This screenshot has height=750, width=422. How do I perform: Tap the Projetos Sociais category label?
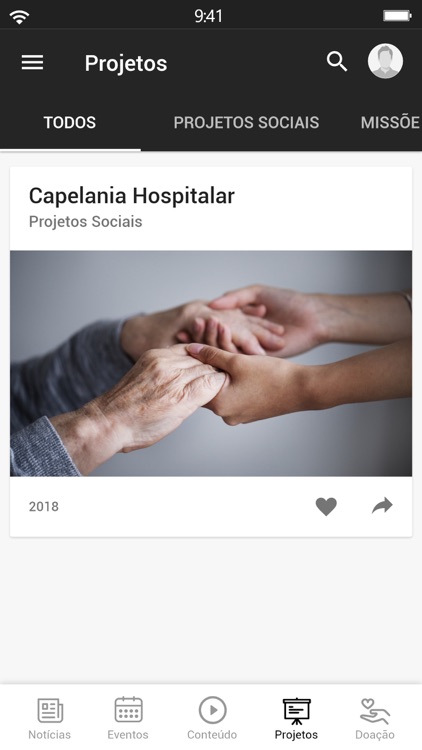(85, 221)
